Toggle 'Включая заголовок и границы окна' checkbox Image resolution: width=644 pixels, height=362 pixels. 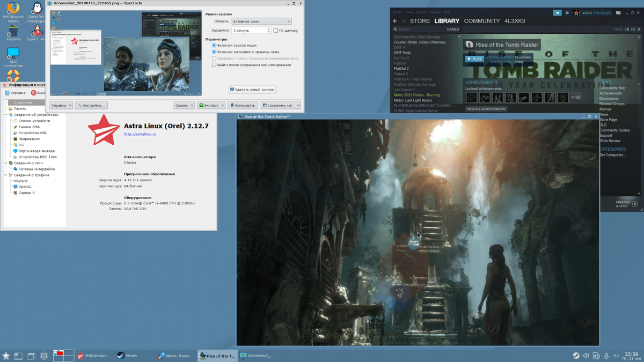tap(214, 52)
